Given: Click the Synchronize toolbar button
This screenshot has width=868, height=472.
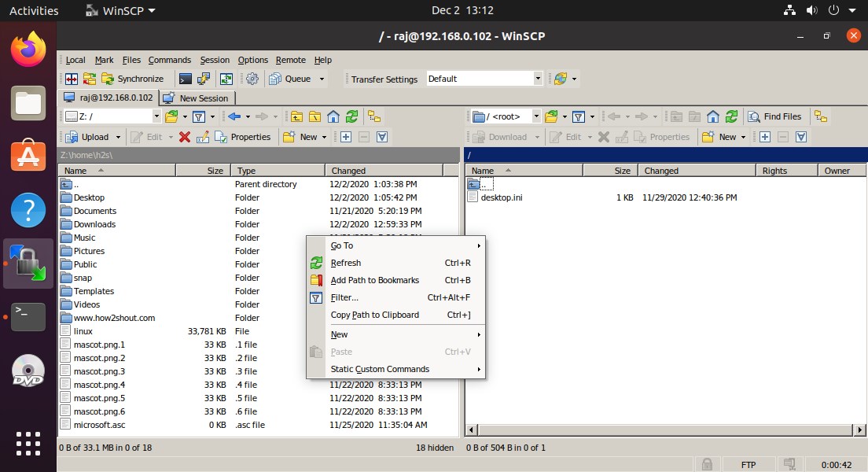Looking at the screenshot, I should point(133,79).
